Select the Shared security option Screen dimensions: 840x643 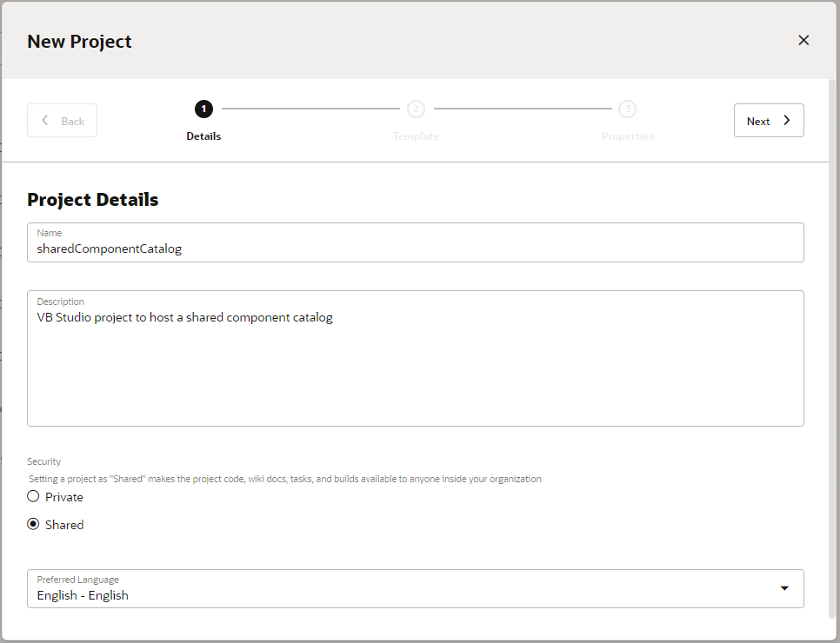point(32,524)
